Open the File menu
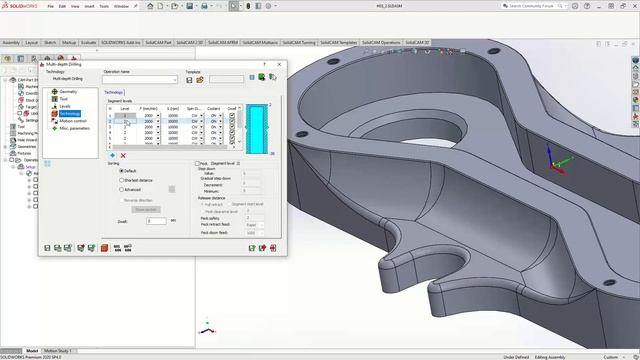Viewport: 640px width, 360px height. pos(50,7)
